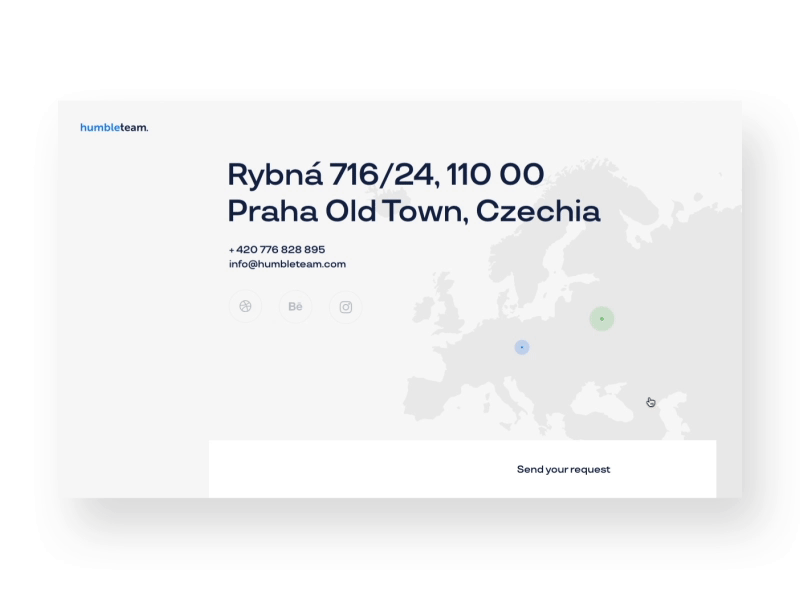Open the Behance social profile icon
Screen dimensions: 800x600
point(295,307)
